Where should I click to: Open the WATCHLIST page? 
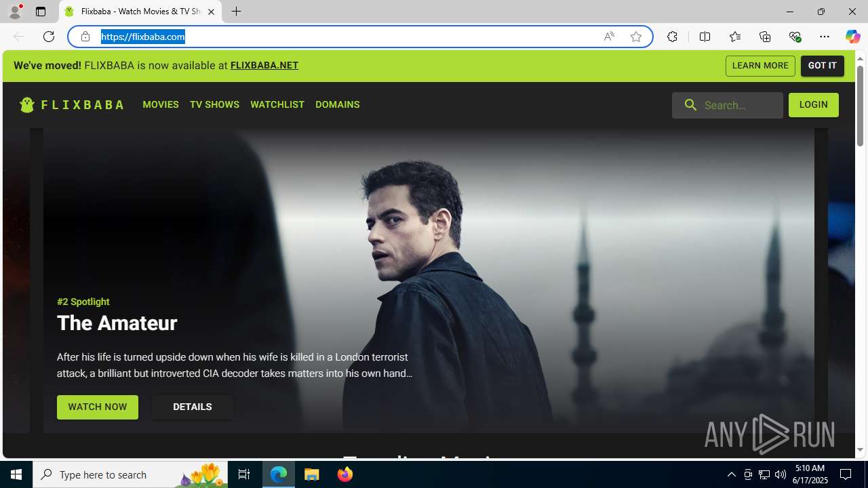[277, 104]
